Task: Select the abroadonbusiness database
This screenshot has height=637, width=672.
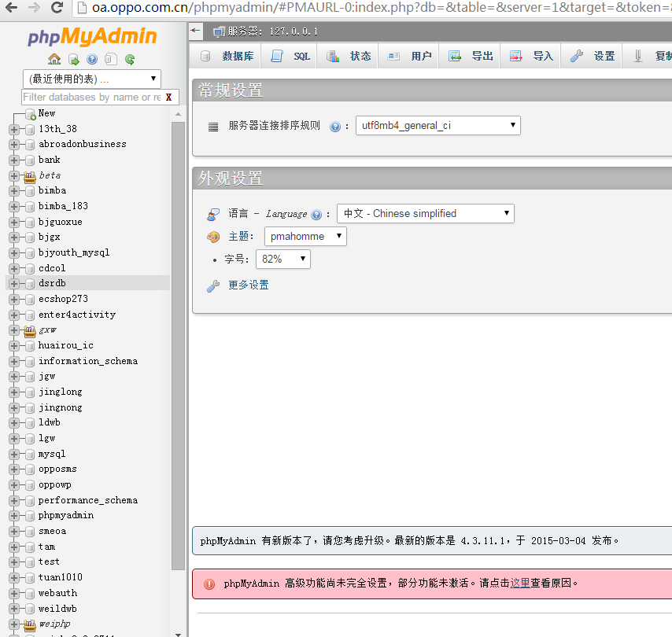Action: click(83, 145)
